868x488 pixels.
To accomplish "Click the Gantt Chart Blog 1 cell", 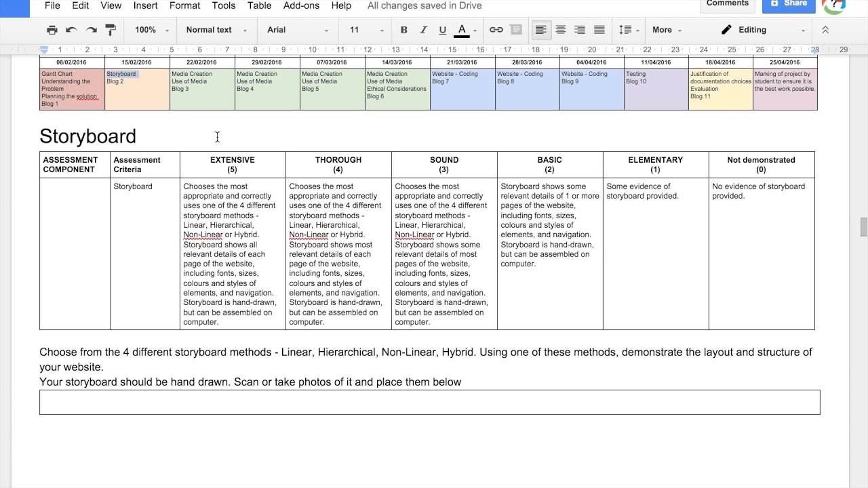I will (x=72, y=89).
